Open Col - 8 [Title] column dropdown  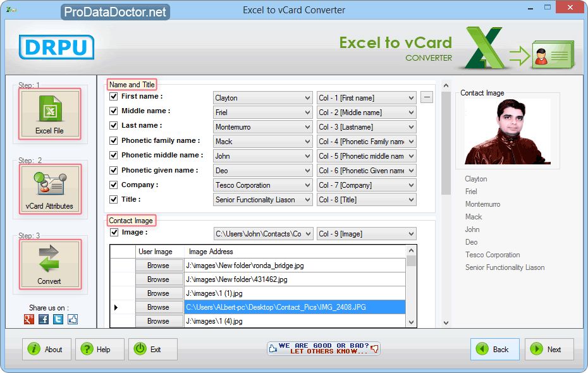pyautogui.click(x=366, y=200)
